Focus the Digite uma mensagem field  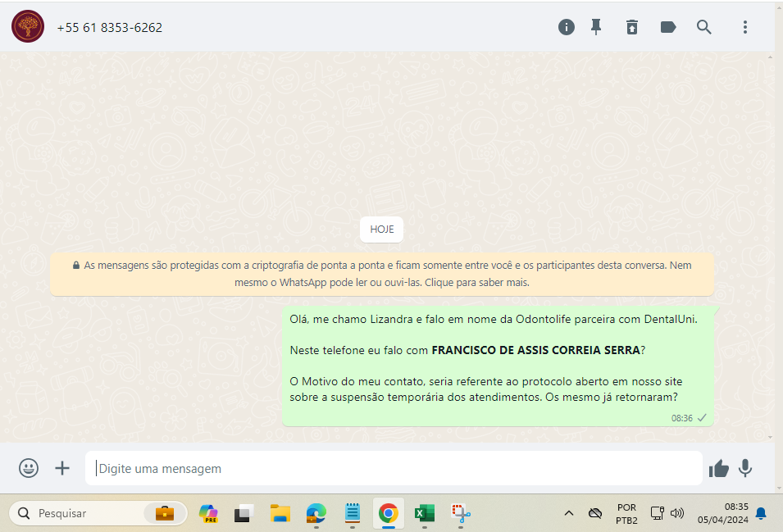(394, 468)
